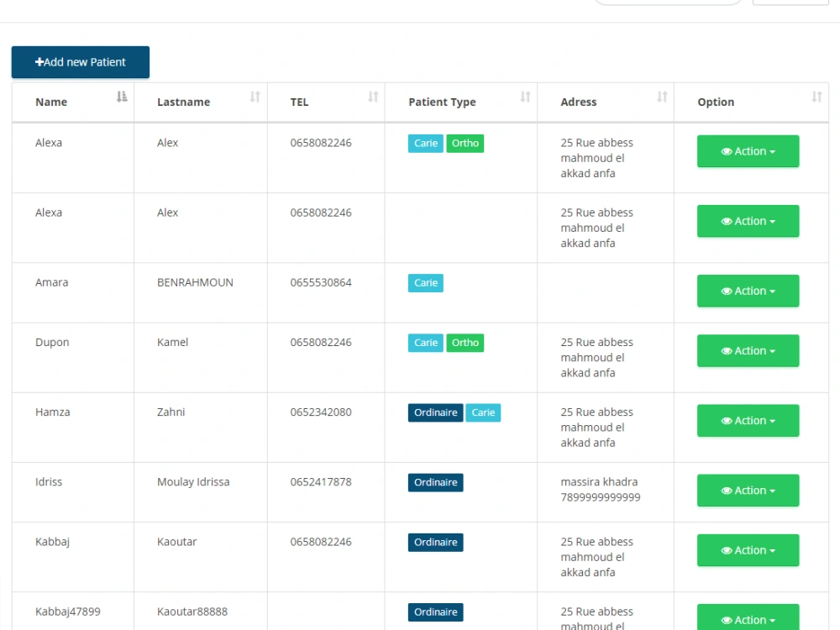840x630 pixels.
Task: Click the name Idriss
Action: 49,481
